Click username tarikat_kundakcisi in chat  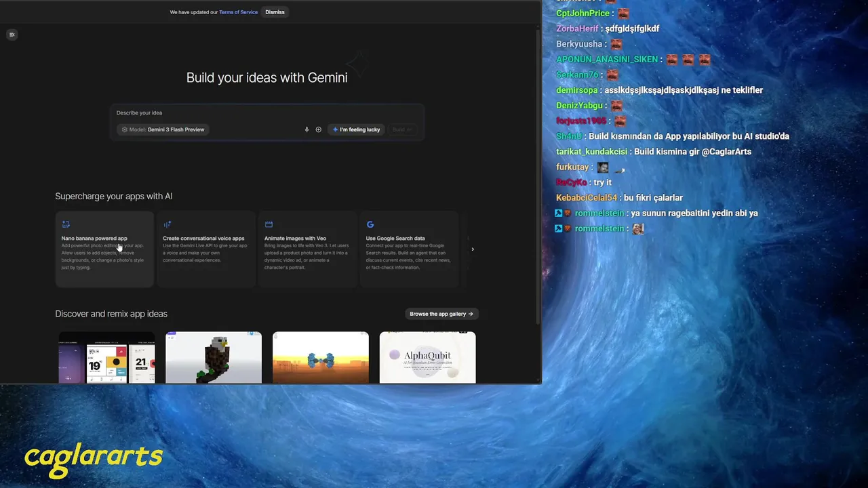pyautogui.click(x=591, y=152)
